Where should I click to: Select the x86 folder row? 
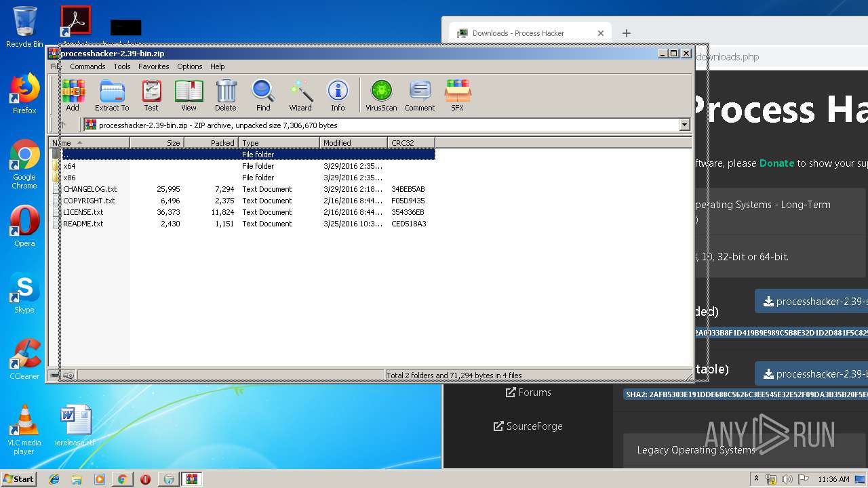pos(243,178)
